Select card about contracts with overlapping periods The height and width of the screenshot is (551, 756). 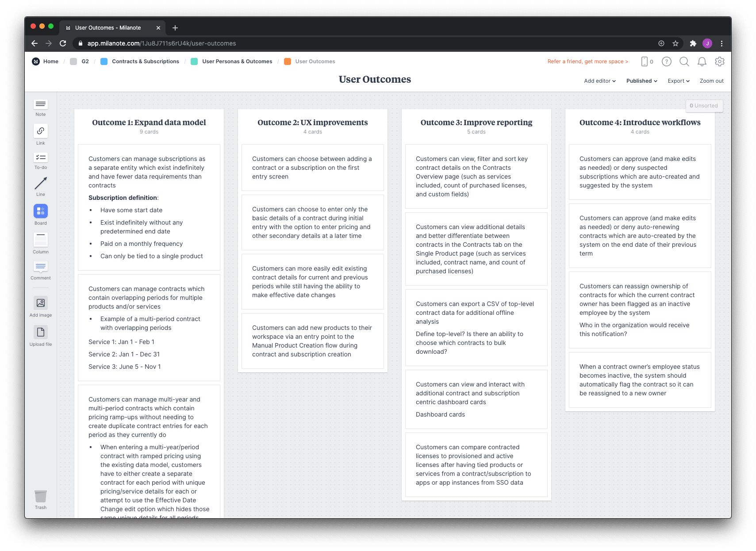coord(149,328)
